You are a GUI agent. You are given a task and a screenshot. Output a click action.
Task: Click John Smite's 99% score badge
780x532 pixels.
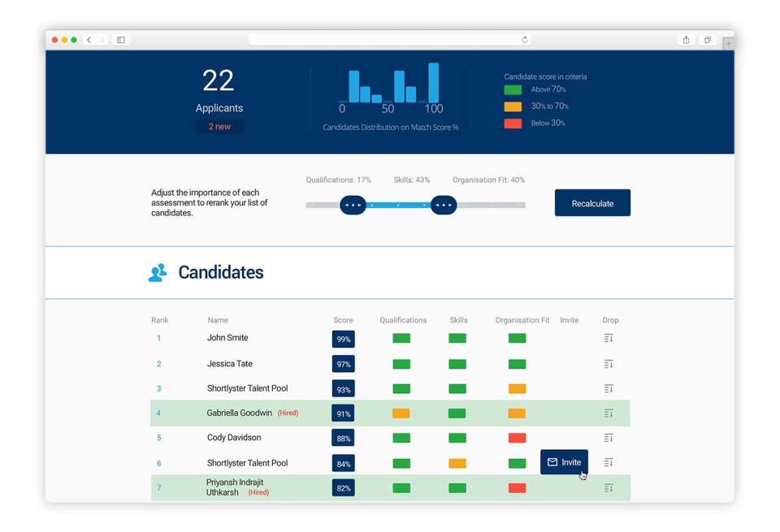pyautogui.click(x=342, y=339)
